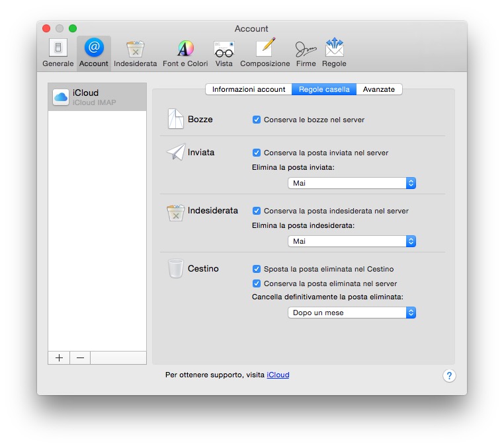
Task: Click the 'Elimina la posta indesiderata:' label
Action: (x=303, y=225)
